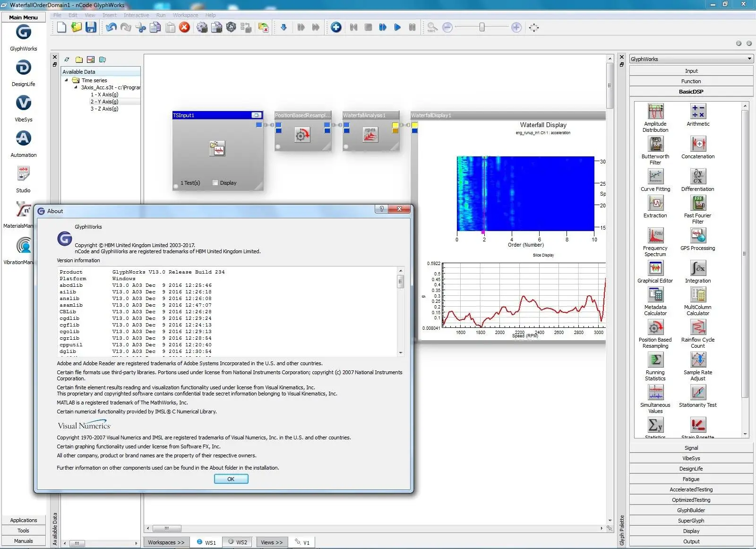Select the Arithmetic glyph
The width and height of the screenshot is (756, 549).
pos(698,115)
